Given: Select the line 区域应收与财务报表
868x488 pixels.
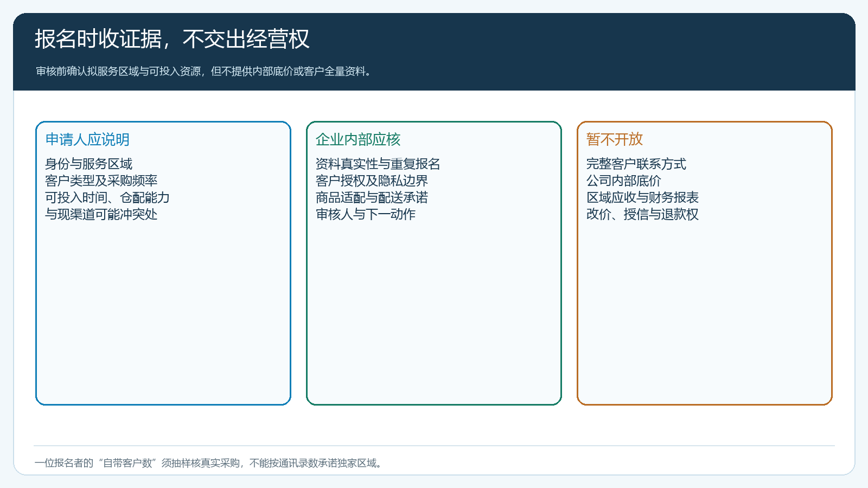Looking at the screenshot, I should (x=643, y=197).
